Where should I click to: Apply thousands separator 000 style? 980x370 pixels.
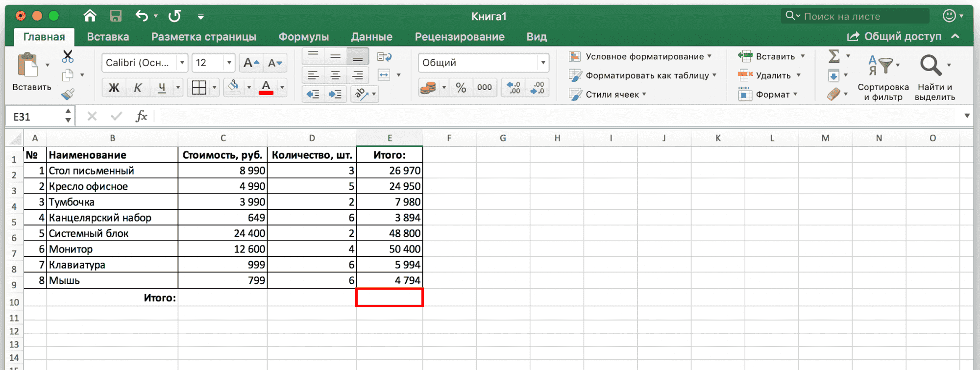485,88
